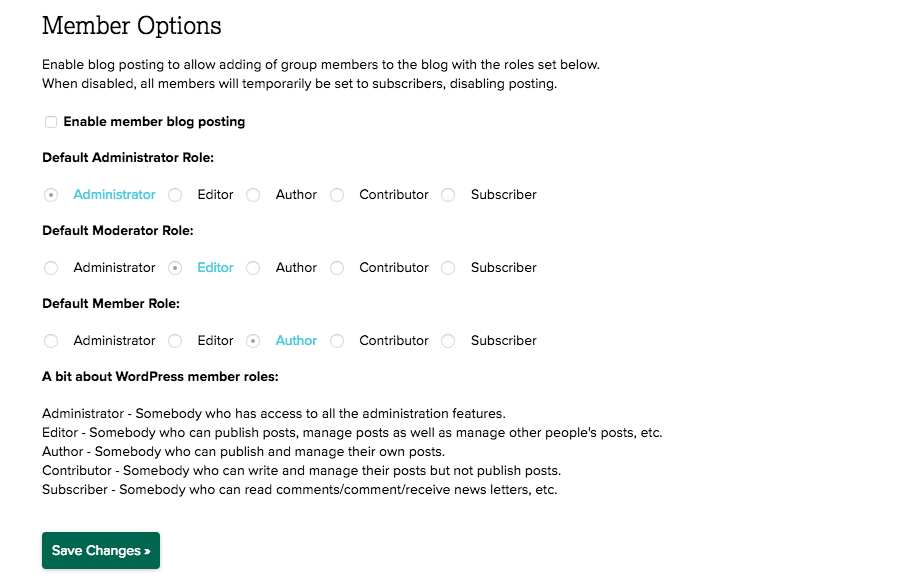Viewport: 903px width, 587px height.
Task: Select Editor for Default Member Role
Action: click(175, 341)
